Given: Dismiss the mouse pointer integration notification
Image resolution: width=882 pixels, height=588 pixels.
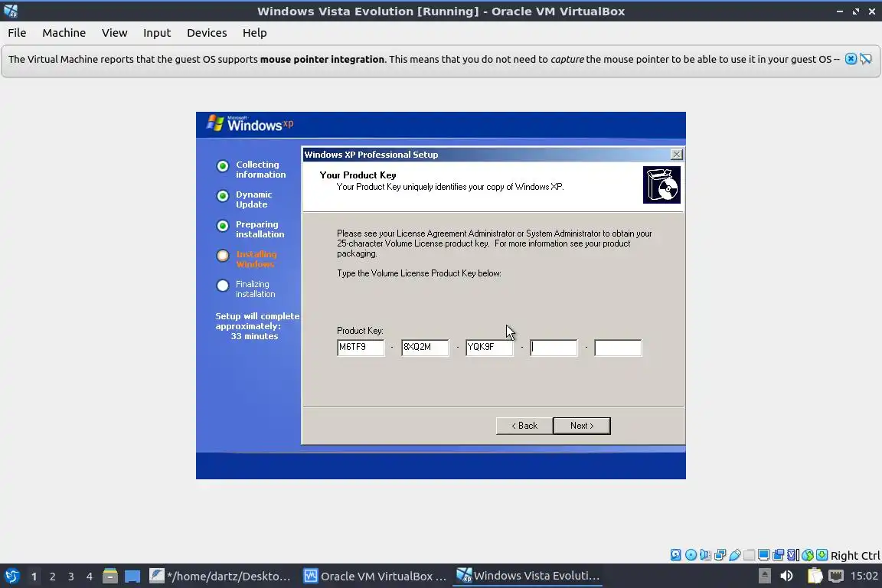Looking at the screenshot, I should [x=851, y=58].
